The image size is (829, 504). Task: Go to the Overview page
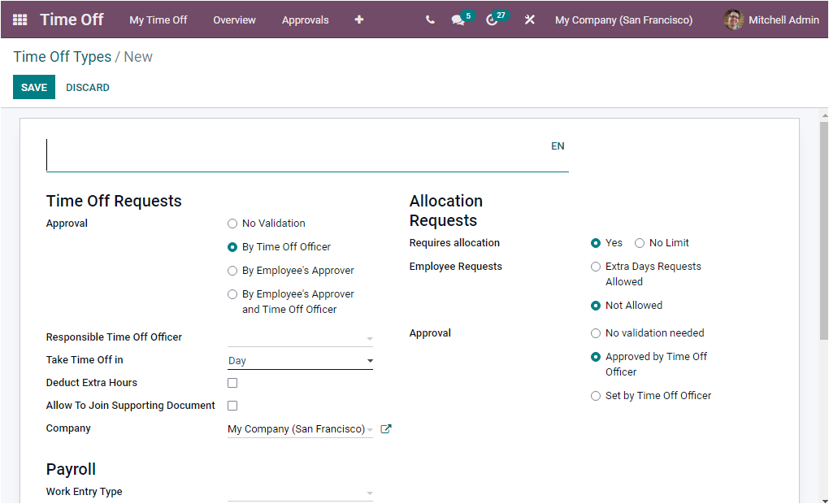tap(234, 20)
